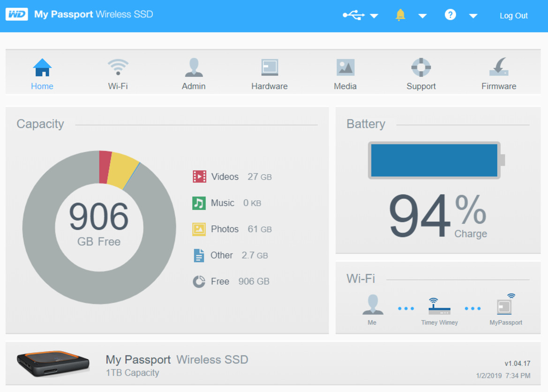Expand the notifications dropdown arrow

422,16
